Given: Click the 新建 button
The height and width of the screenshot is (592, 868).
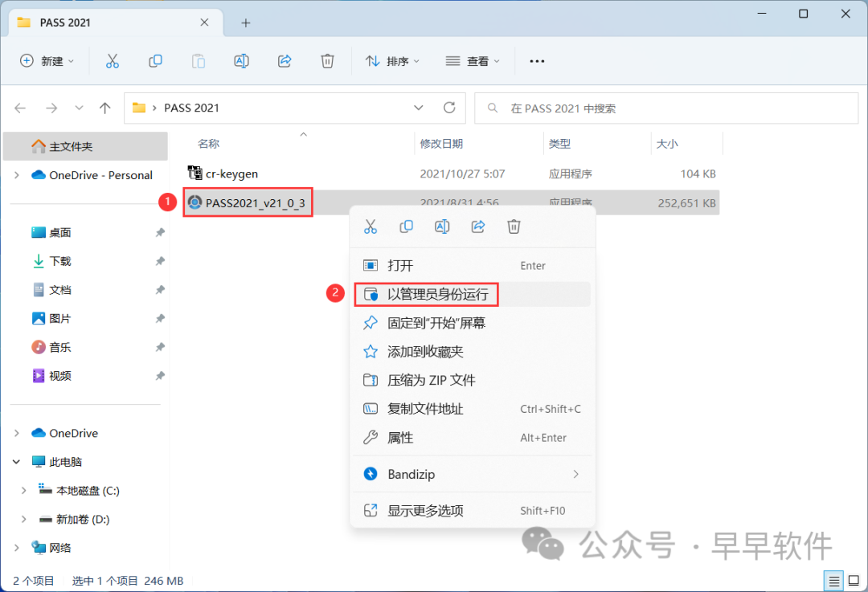Looking at the screenshot, I should point(47,61).
